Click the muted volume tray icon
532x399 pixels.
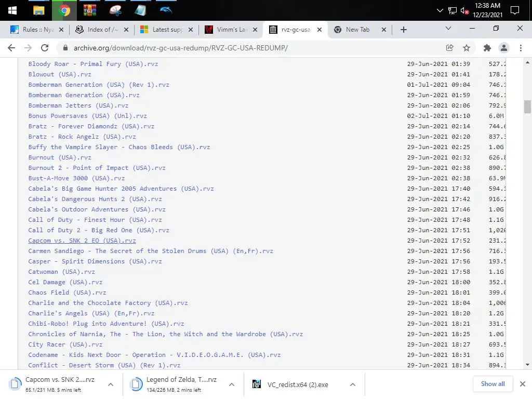coord(464,10)
